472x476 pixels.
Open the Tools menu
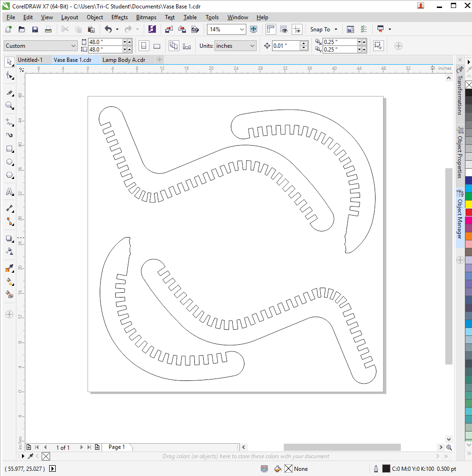pyautogui.click(x=212, y=17)
